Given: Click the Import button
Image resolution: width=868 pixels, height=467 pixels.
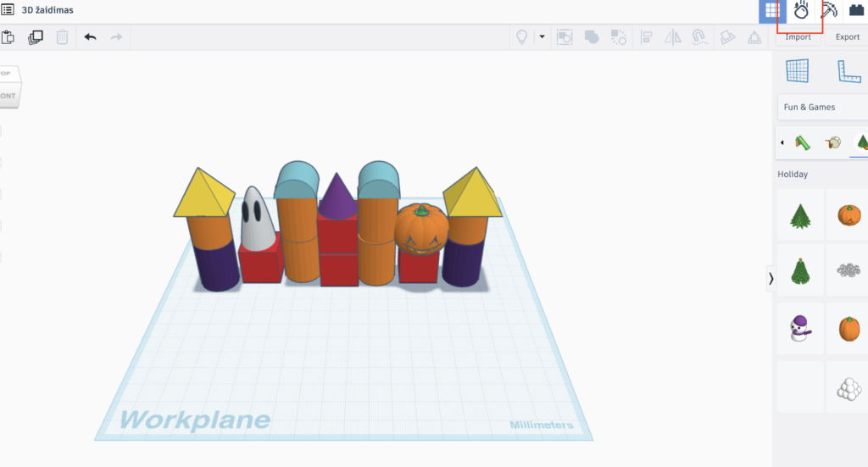Looking at the screenshot, I should click(x=798, y=37).
